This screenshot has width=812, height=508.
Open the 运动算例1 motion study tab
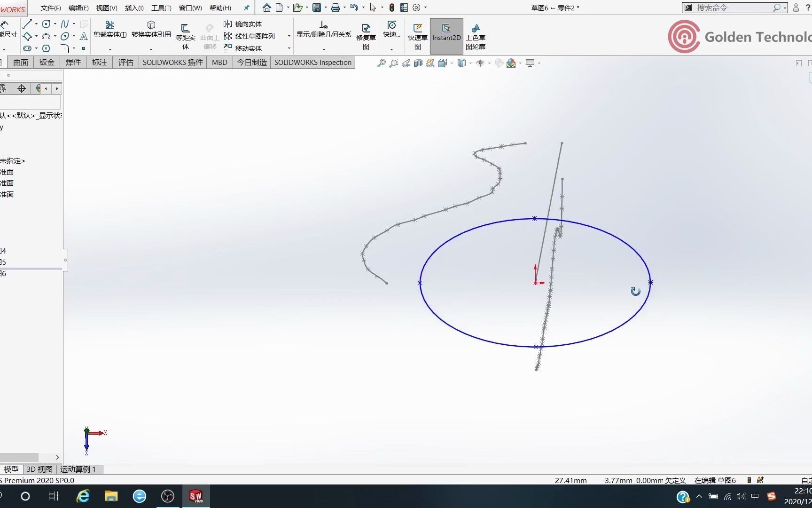pyautogui.click(x=78, y=469)
